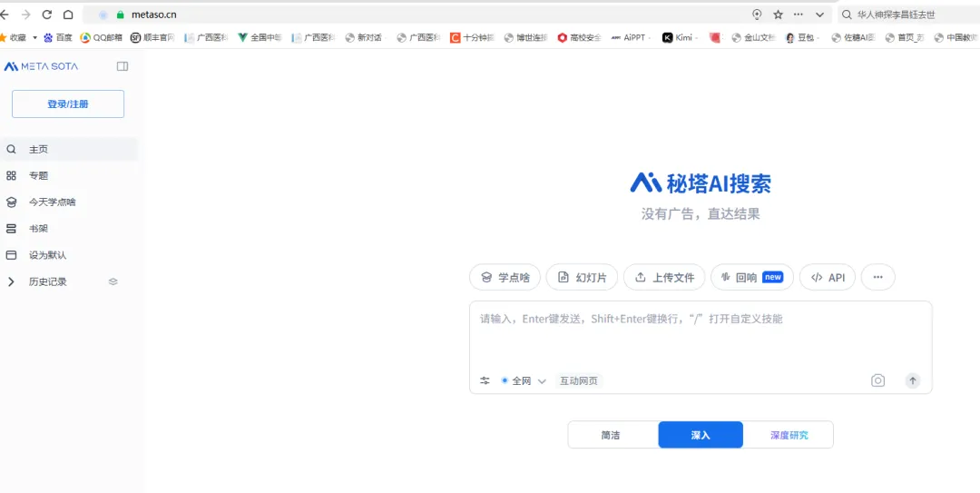Click the green padlock security icon
The image size is (980, 493).
[x=121, y=15]
